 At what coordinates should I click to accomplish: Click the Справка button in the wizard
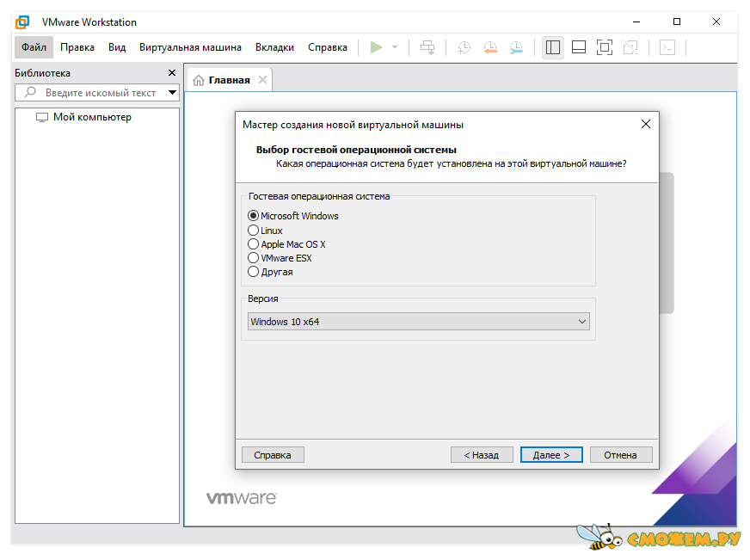click(x=273, y=455)
